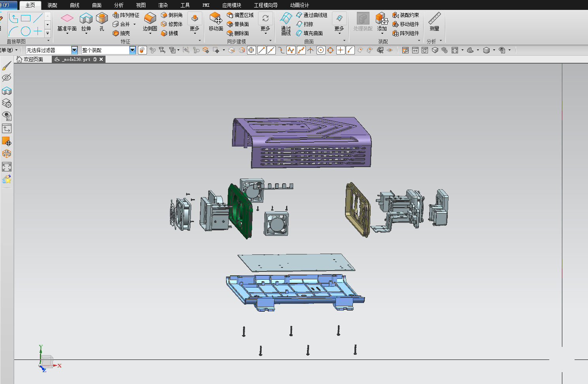Click the layer settings icon in sidebar
Viewport: 588px width, 384px height.
[x=7, y=104]
